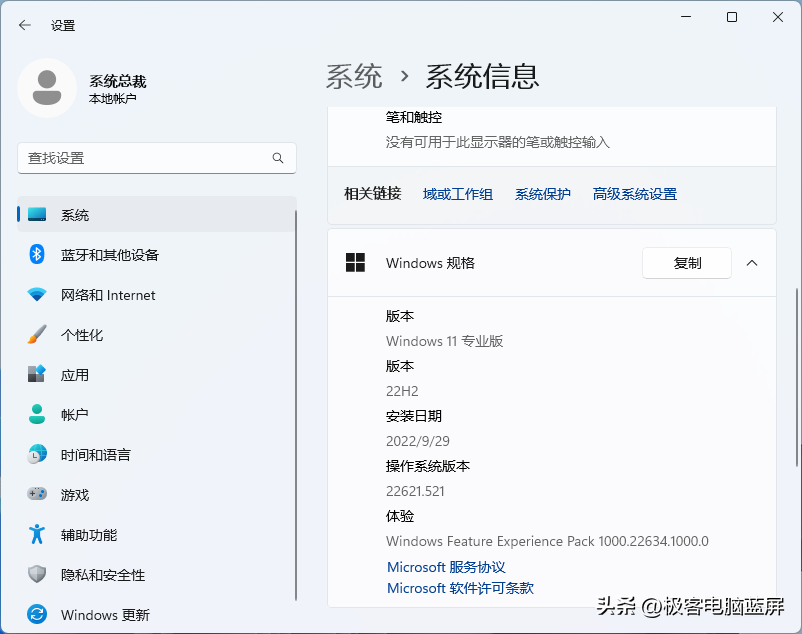This screenshot has height=634, width=802.
Task: Click the 系统信息 page title
Action: pyautogui.click(x=482, y=77)
